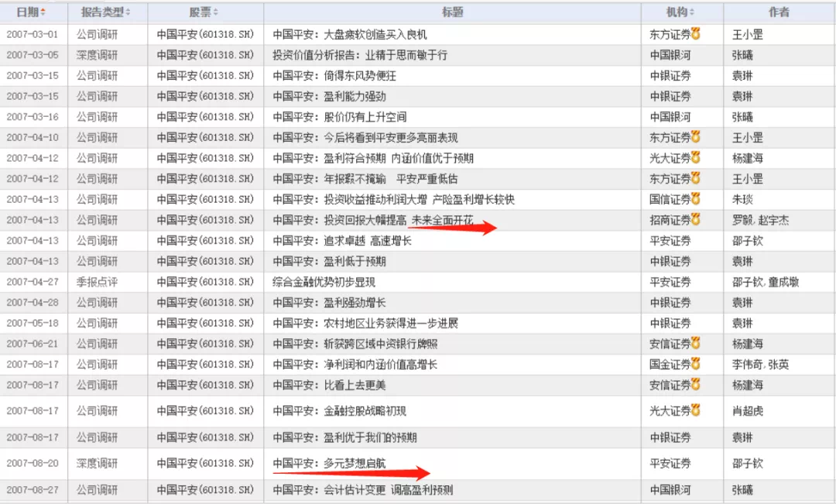Image resolution: width=836 pixels, height=504 pixels.
Task: Select date cell 2007-06-21
Action: [x=32, y=344]
